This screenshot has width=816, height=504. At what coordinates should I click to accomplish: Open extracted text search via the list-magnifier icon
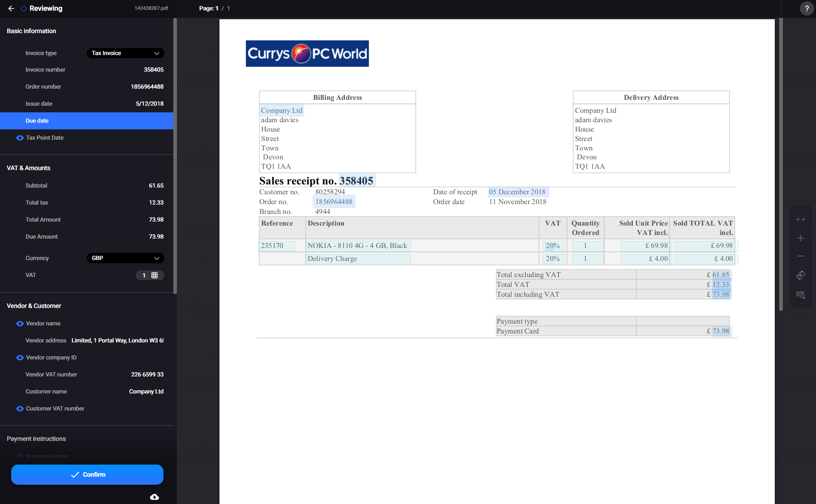[x=801, y=295]
